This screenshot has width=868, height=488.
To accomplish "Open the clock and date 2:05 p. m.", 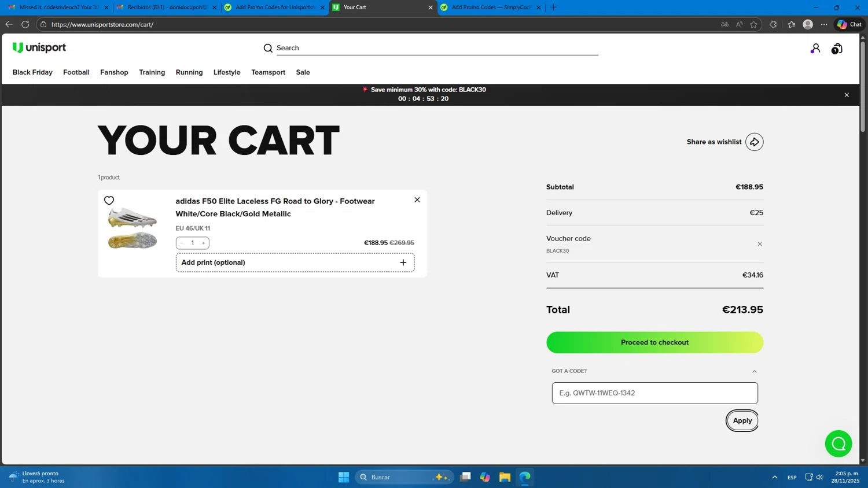I will (845, 477).
